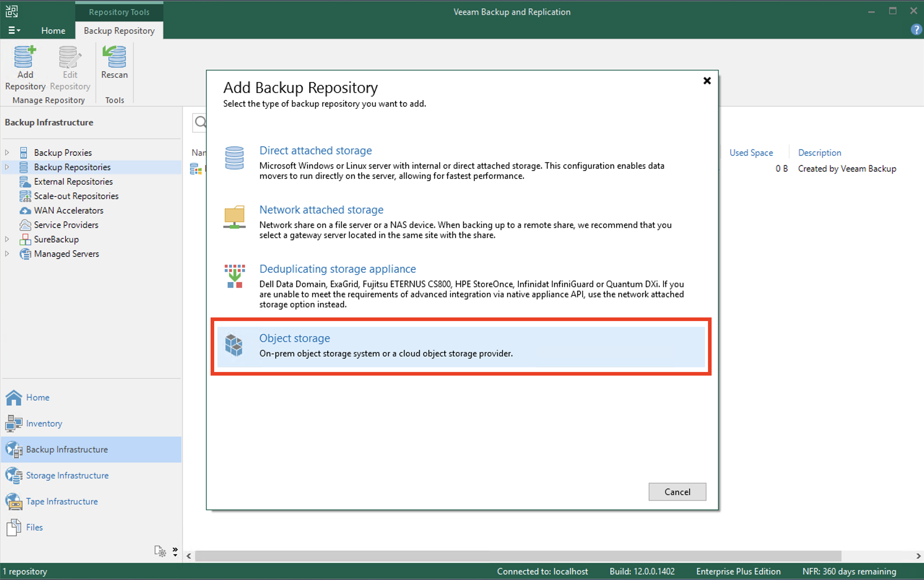The image size is (924, 580).
Task: Choose Deduplicating storage appliance option
Action: [x=337, y=269]
